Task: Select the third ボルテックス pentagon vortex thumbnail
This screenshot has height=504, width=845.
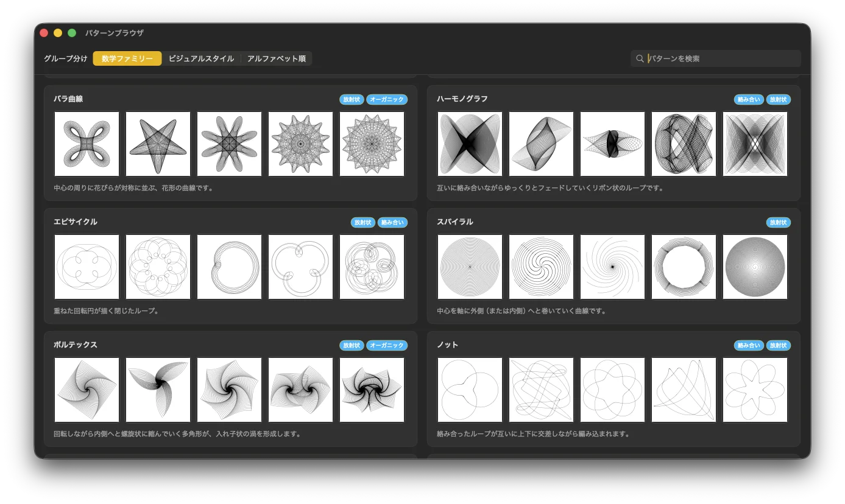Action: (x=229, y=390)
